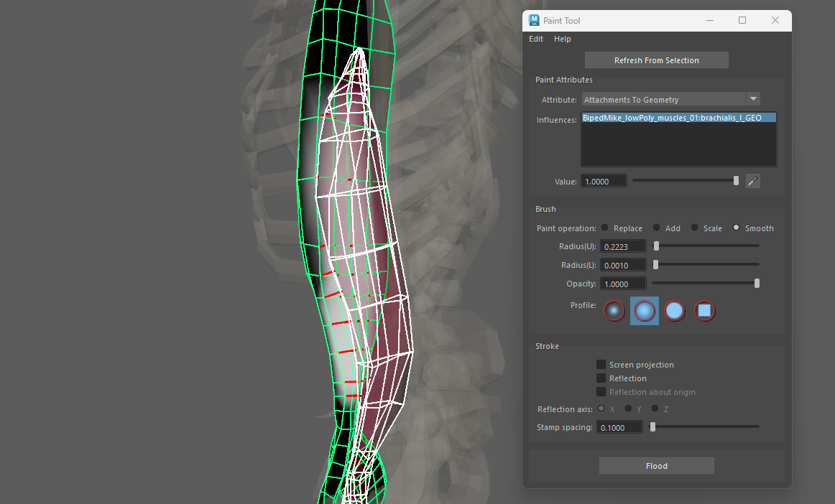Choose the Replace paint operation
This screenshot has height=504, width=835.
(x=605, y=228)
